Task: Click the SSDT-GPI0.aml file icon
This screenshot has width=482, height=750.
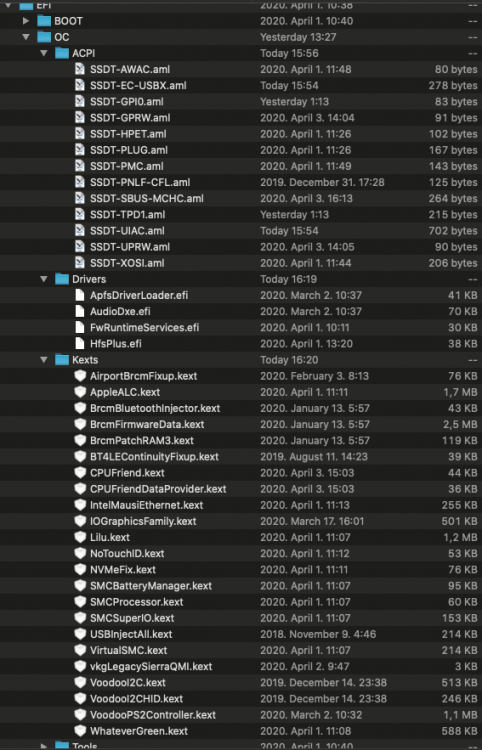Action: pyautogui.click(x=80, y=101)
